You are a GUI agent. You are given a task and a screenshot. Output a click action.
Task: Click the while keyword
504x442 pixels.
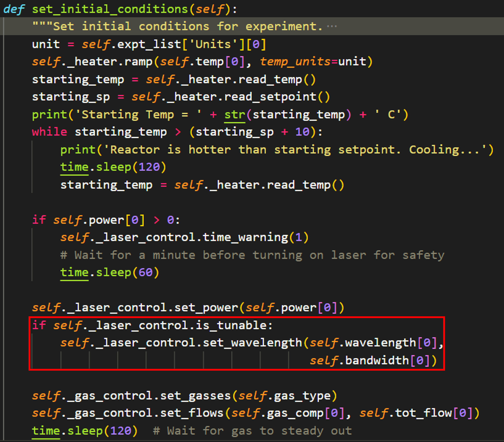[50, 132]
